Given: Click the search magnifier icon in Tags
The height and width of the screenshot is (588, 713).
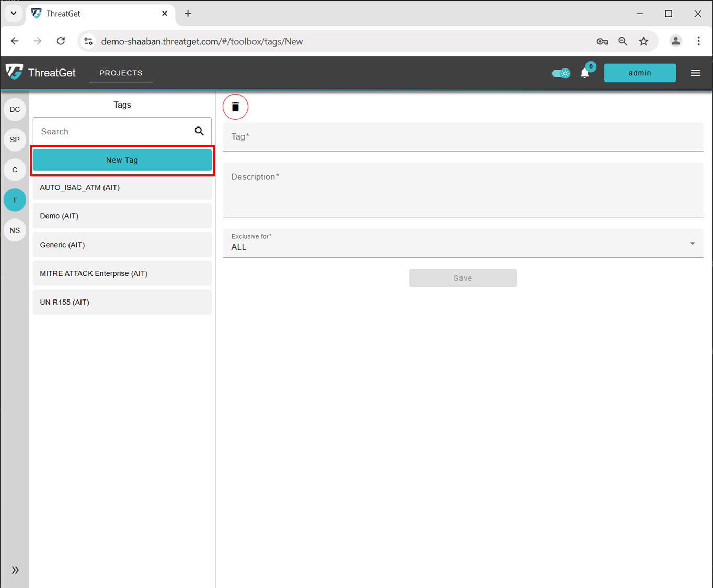Looking at the screenshot, I should [199, 131].
